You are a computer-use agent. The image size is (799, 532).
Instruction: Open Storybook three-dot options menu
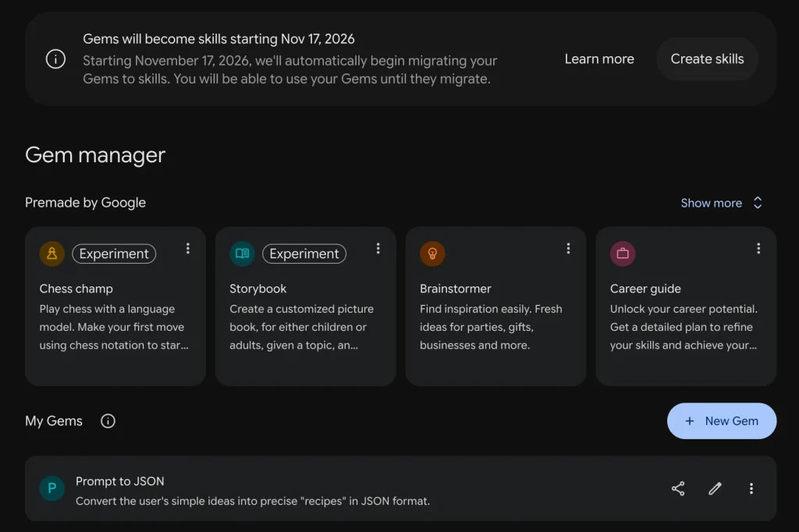click(378, 248)
